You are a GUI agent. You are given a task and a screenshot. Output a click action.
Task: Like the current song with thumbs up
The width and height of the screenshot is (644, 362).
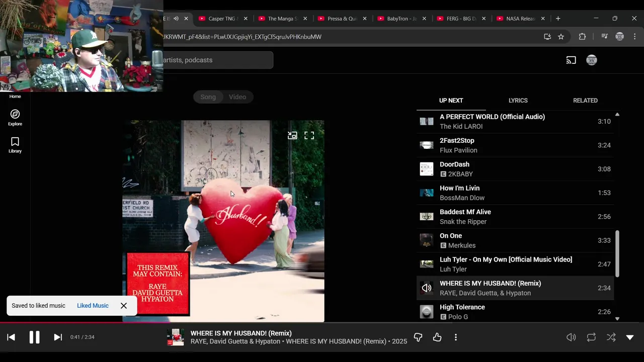[437, 337]
